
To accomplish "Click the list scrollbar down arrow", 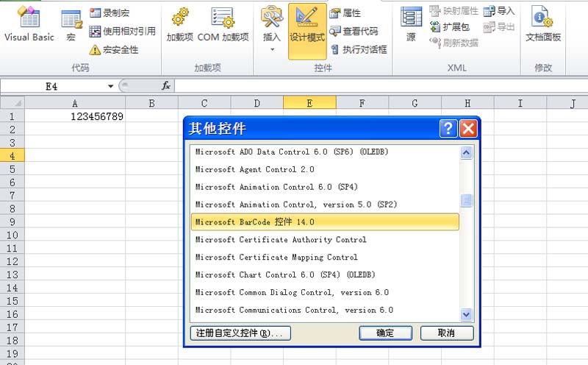I will coord(466,314).
